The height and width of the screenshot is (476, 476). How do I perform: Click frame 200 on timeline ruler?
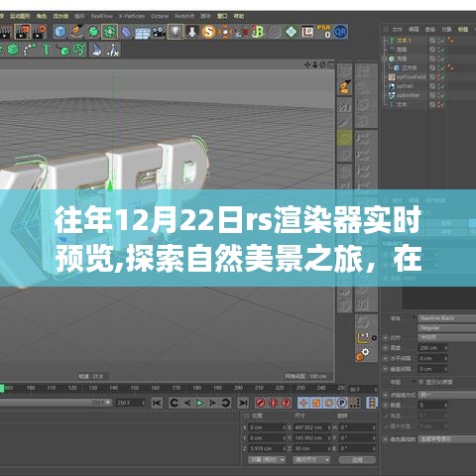tap(238, 388)
